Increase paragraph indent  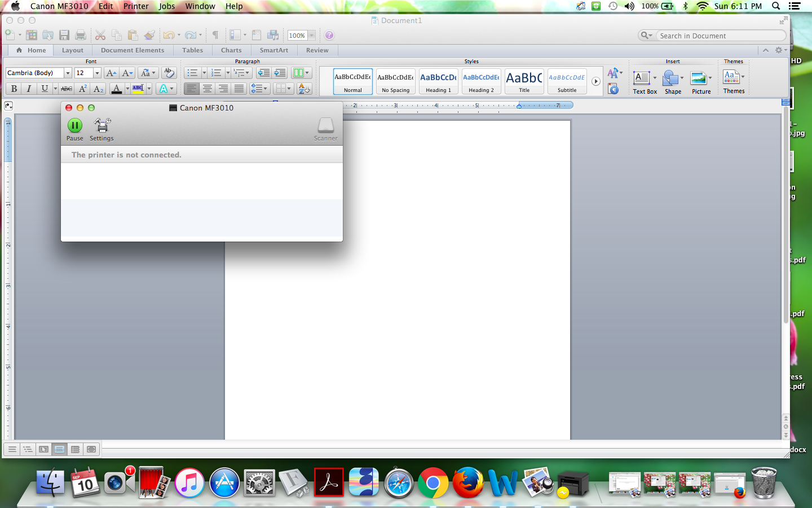coord(280,73)
